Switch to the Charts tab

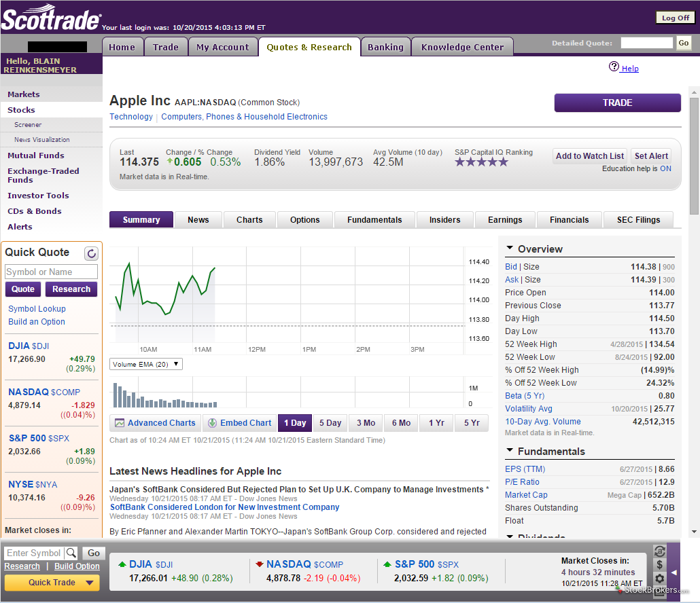pos(249,220)
